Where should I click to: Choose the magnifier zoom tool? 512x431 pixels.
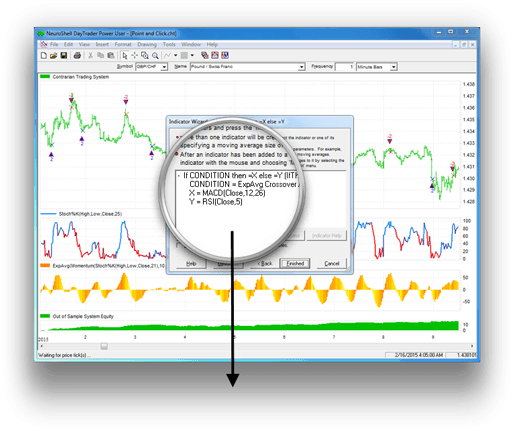(x=155, y=55)
